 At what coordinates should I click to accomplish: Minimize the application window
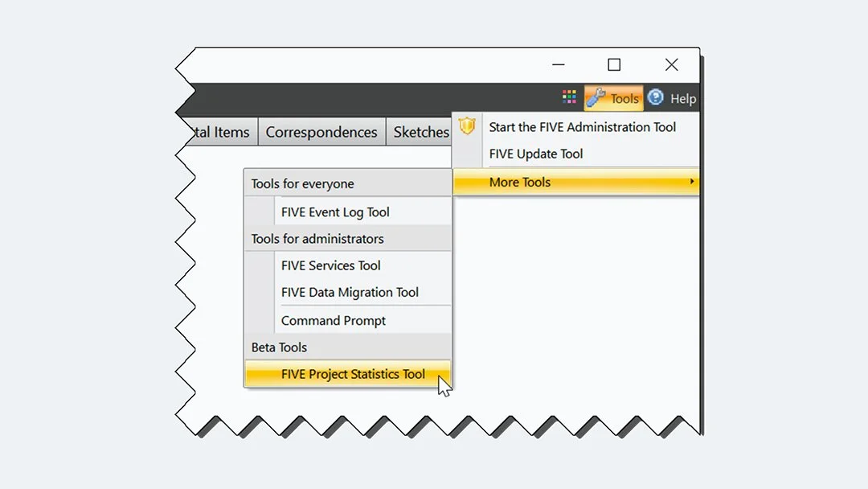click(558, 65)
